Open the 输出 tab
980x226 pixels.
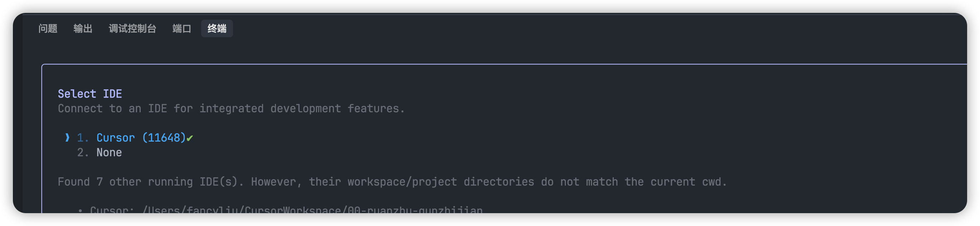tap(83, 29)
